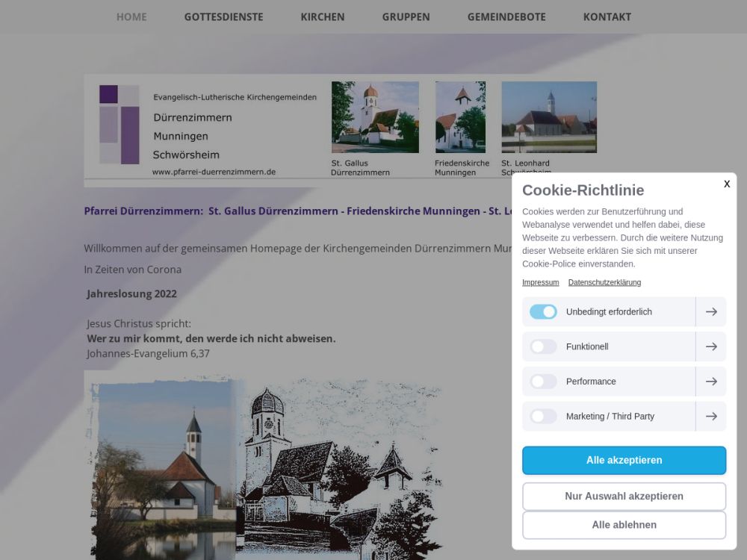Click Alle ablehnen button

[x=624, y=525]
